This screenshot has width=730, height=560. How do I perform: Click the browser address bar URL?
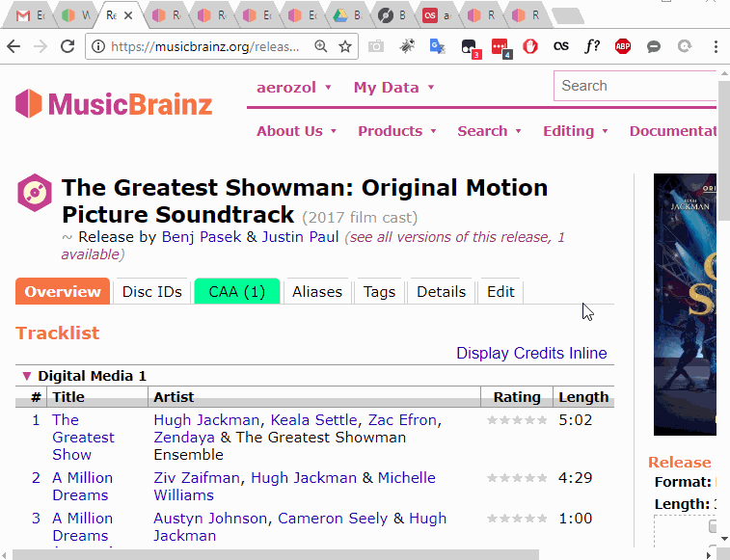(x=204, y=46)
